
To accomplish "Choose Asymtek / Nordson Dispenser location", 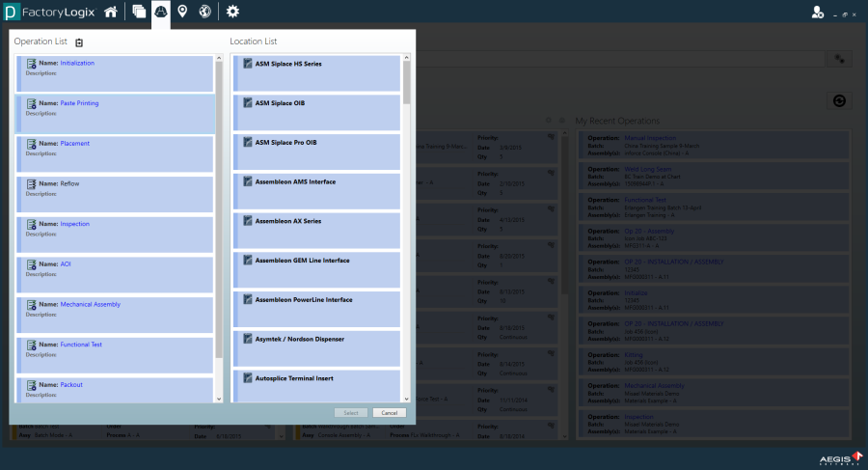I will [299, 340].
